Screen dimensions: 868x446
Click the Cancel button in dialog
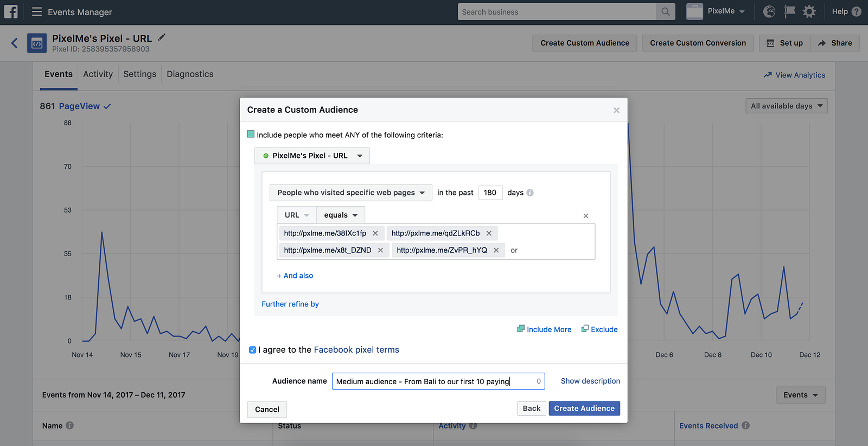tap(267, 409)
